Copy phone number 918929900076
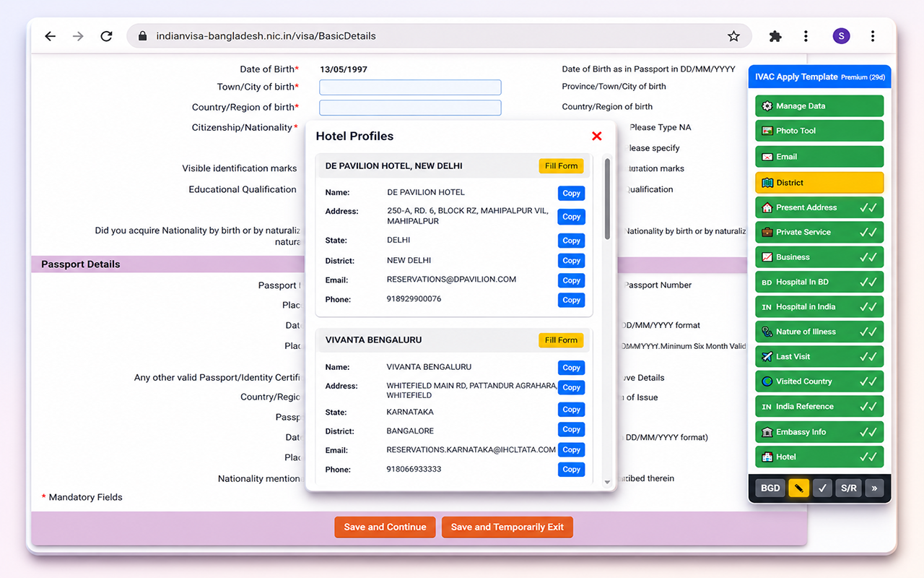 point(571,300)
